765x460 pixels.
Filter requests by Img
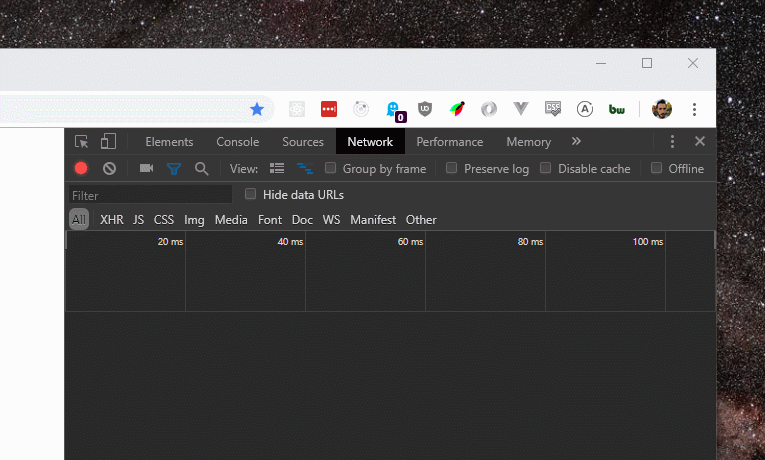click(x=194, y=220)
